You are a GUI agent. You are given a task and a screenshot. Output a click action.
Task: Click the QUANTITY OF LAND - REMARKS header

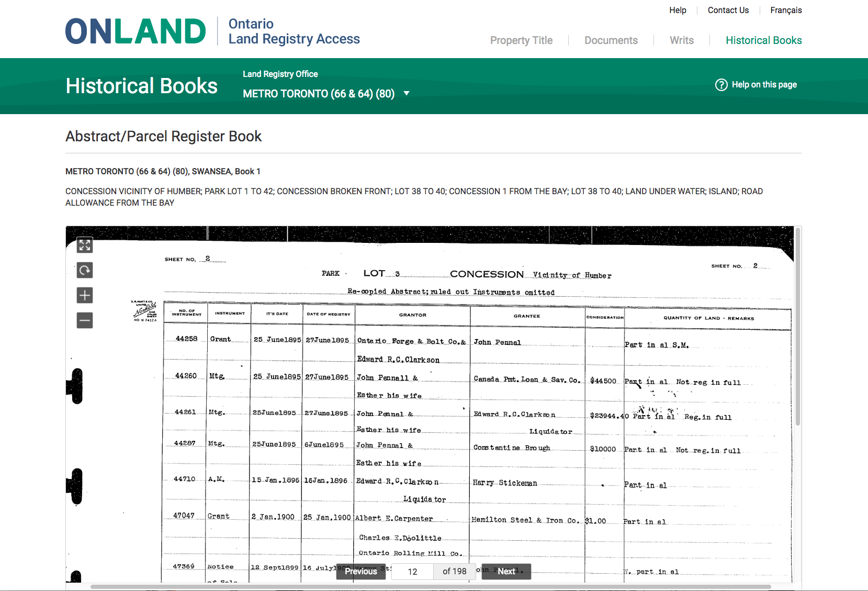click(709, 318)
